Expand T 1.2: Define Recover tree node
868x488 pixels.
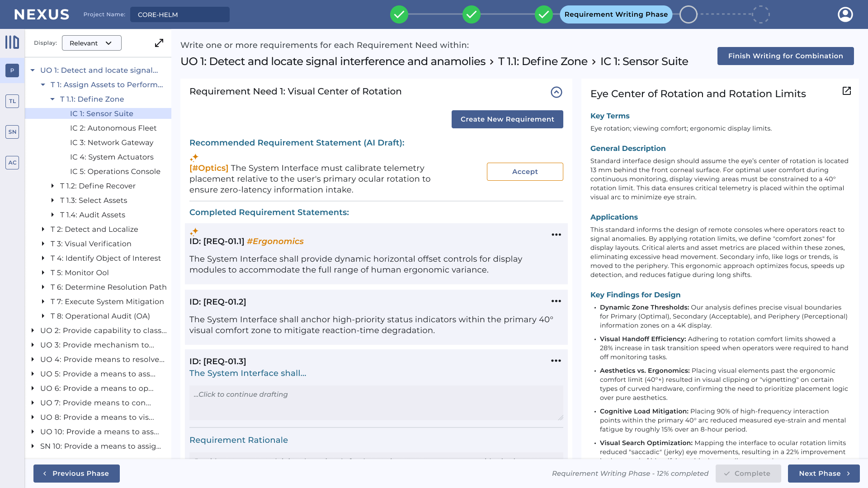53,186
